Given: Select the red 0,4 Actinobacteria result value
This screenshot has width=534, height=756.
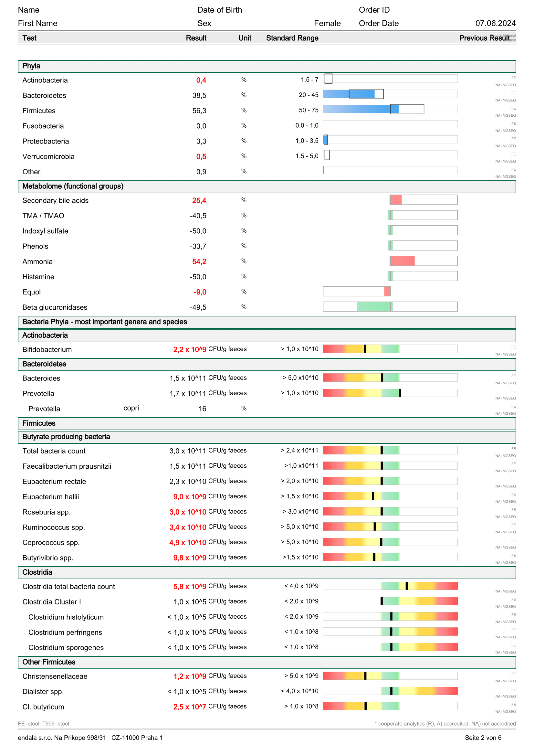Looking at the screenshot, I should click(x=201, y=80).
